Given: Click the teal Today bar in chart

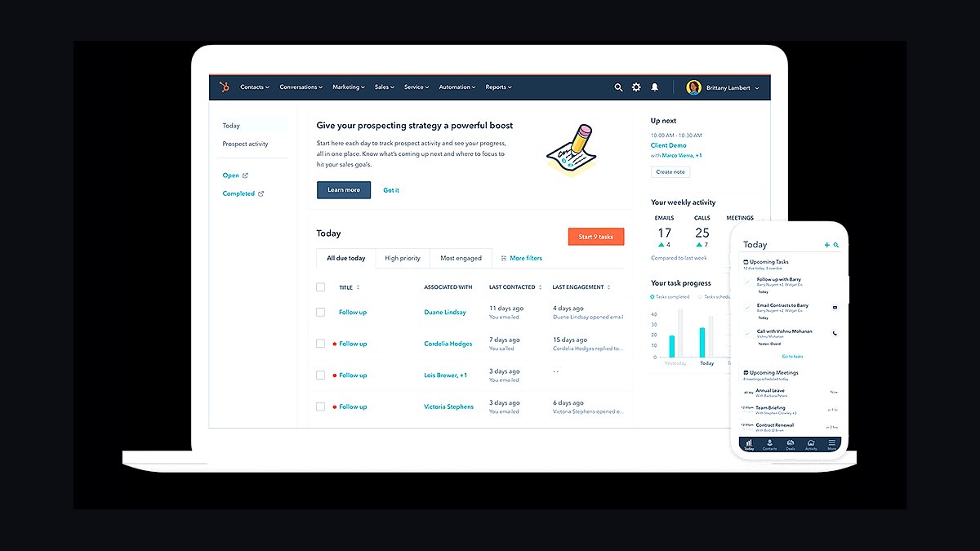Looking at the screenshot, I should point(702,342).
